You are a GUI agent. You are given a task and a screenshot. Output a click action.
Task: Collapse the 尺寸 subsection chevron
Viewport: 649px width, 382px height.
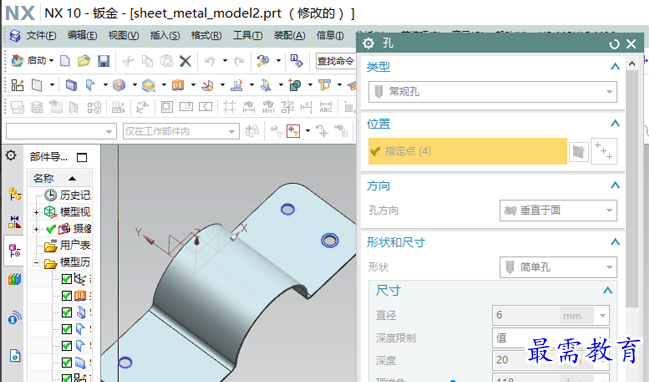pyautogui.click(x=607, y=291)
